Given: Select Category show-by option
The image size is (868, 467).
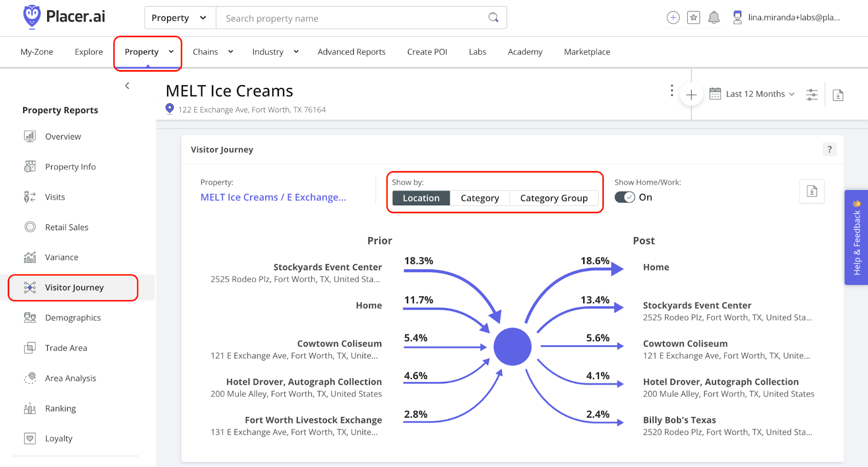Looking at the screenshot, I should point(480,198).
